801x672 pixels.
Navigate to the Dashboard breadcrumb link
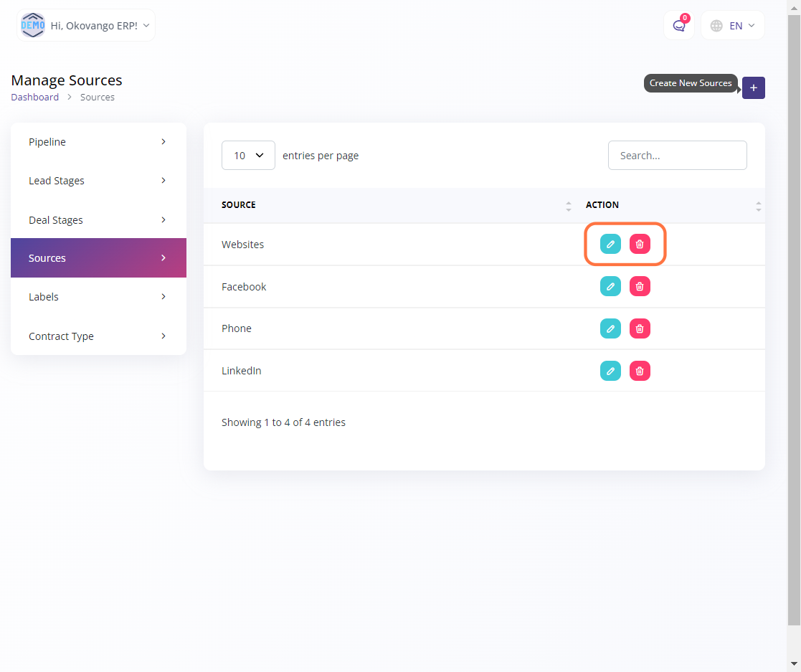pyautogui.click(x=34, y=98)
